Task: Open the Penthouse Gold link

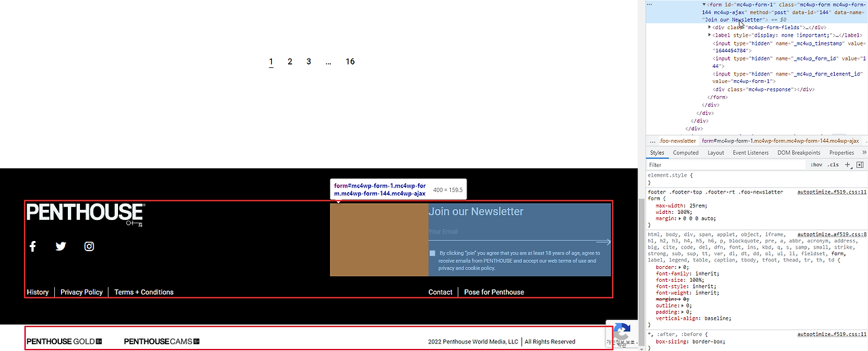Action: coord(64,341)
